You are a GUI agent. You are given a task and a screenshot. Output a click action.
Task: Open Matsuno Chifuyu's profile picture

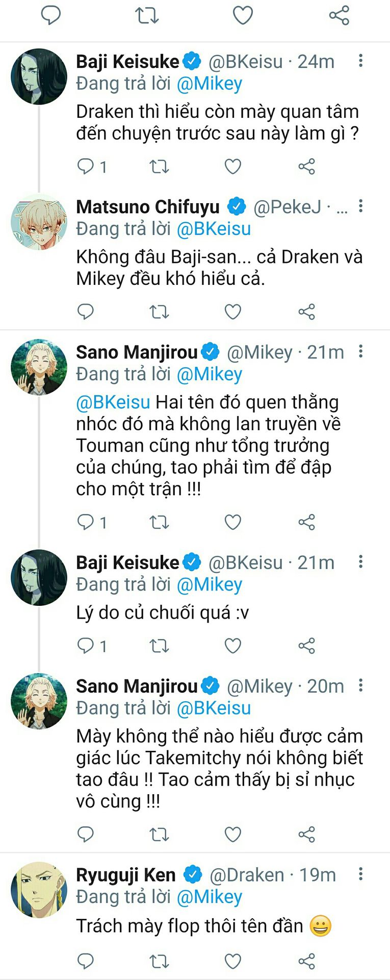(x=39, y=222)
